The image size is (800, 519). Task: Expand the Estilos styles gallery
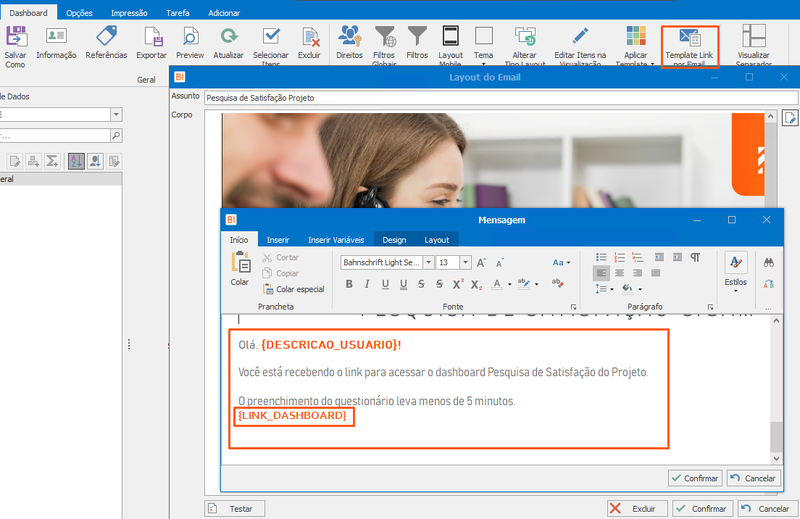coord(735,273)
